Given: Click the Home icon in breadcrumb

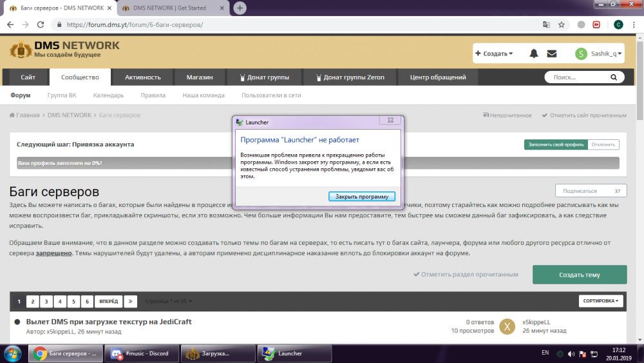Looking at the screenshot, I should [12, 115].
